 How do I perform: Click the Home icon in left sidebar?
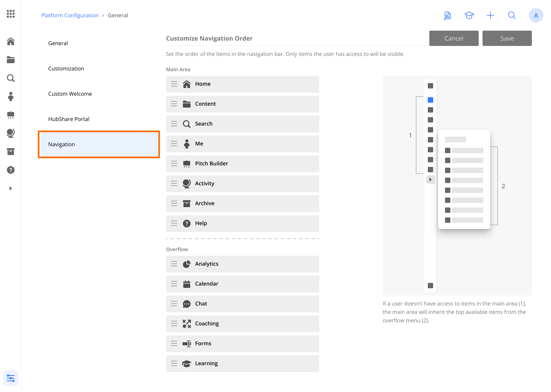[11, 41]
